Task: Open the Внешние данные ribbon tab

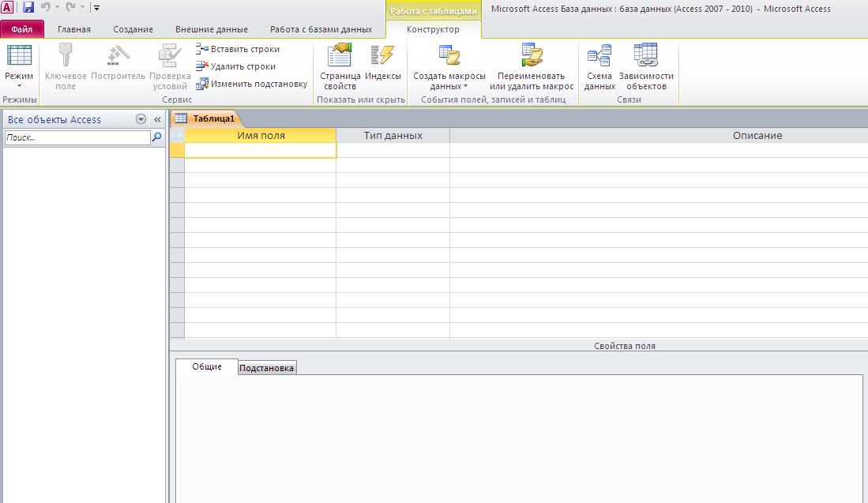Action: [212, 29]
